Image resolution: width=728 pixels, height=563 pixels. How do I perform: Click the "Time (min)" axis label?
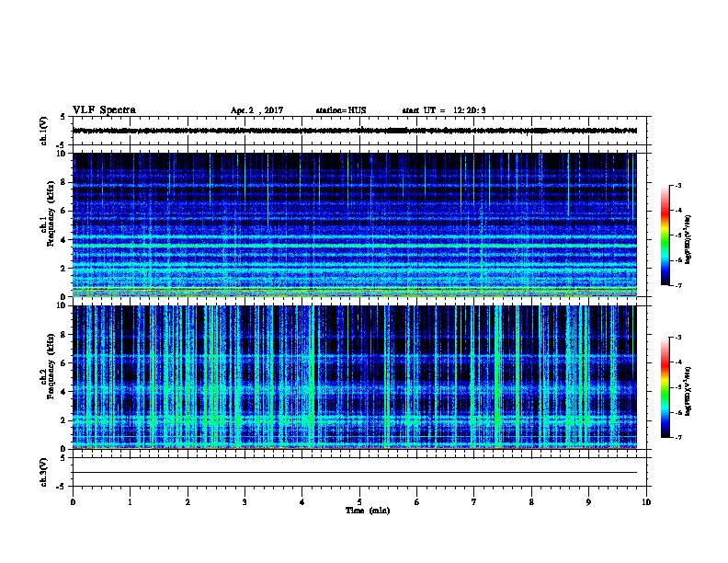[368, 511]
